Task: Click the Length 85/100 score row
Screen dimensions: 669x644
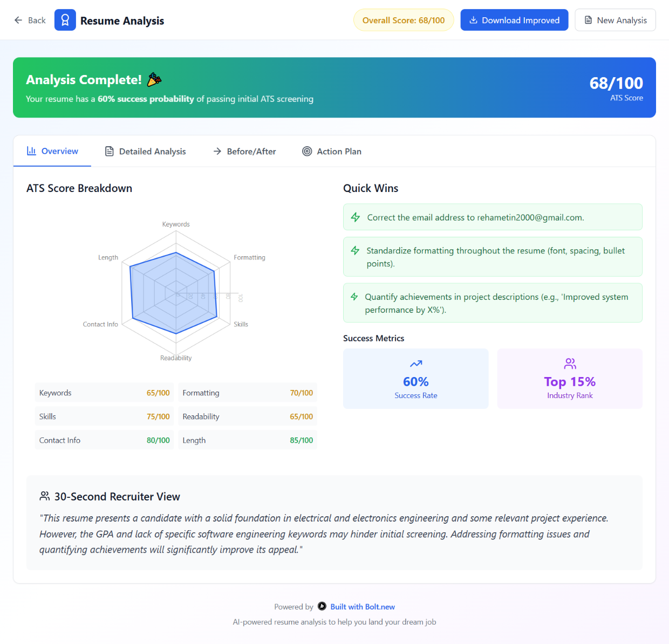Action: (248, 440)
